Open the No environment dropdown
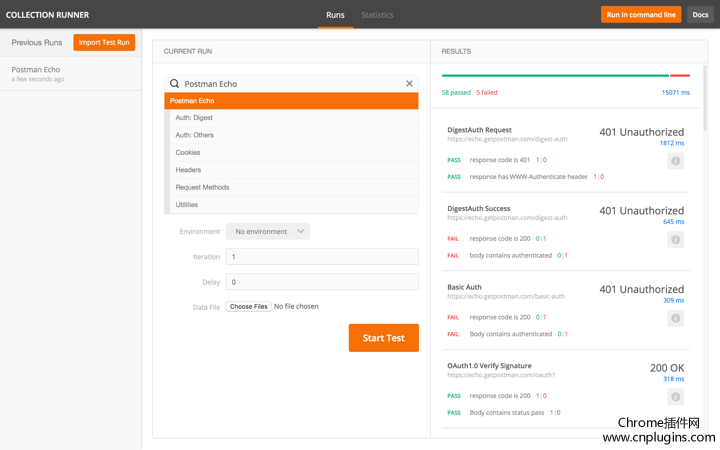Screen dimensions: 720x450 tap(268, 231)
